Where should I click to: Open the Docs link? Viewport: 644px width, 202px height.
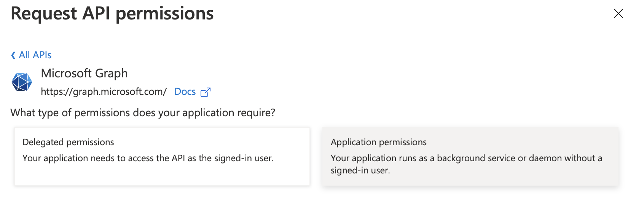(x=185, y=92)
